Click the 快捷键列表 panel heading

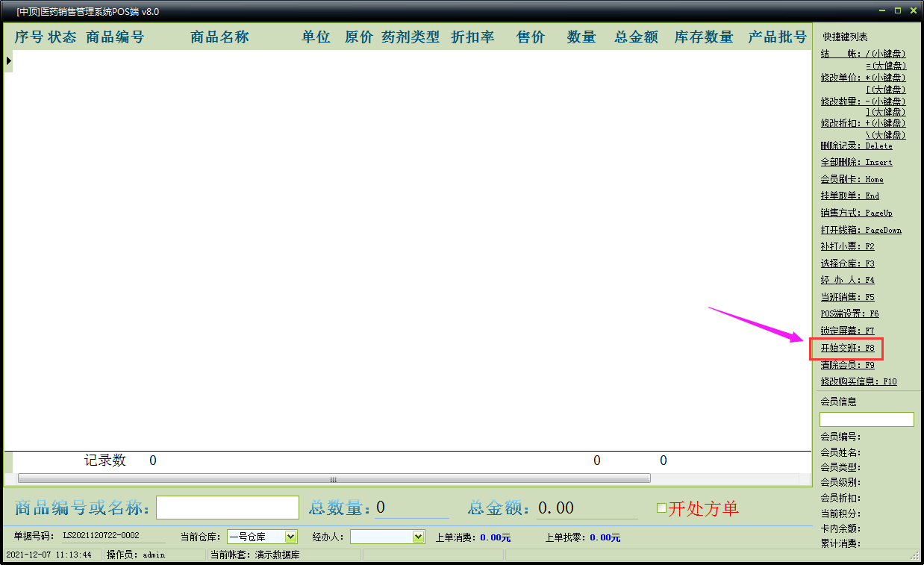coord(846,37)
